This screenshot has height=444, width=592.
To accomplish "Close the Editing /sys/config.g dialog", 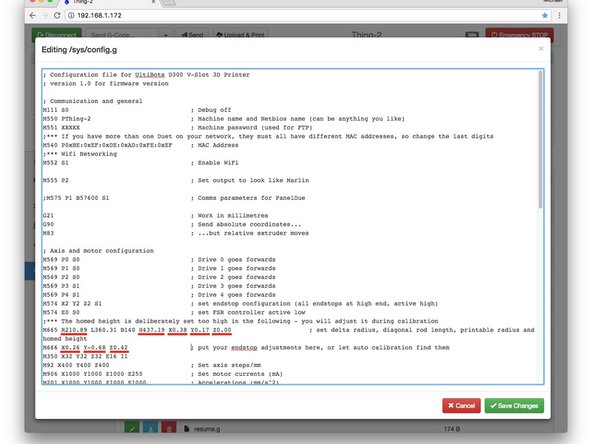I will coord(541,49).
